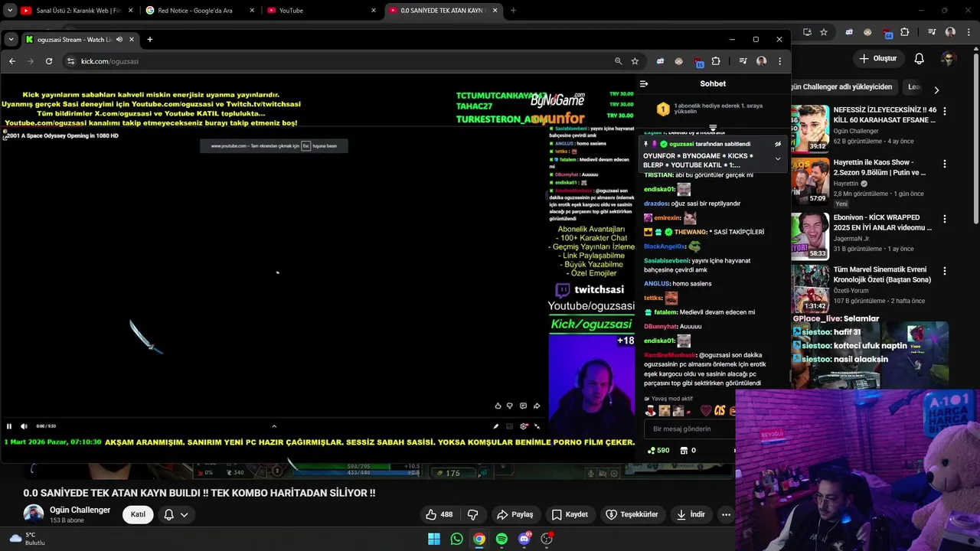Like the Ogün Challenger video with 488 likes
The height and width of the screenshot is (551, 980).
[x=439, y=514]
